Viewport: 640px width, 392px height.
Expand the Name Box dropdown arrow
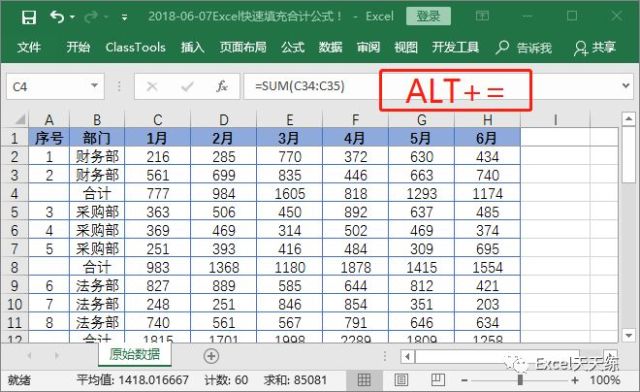(x=95, y=86)
